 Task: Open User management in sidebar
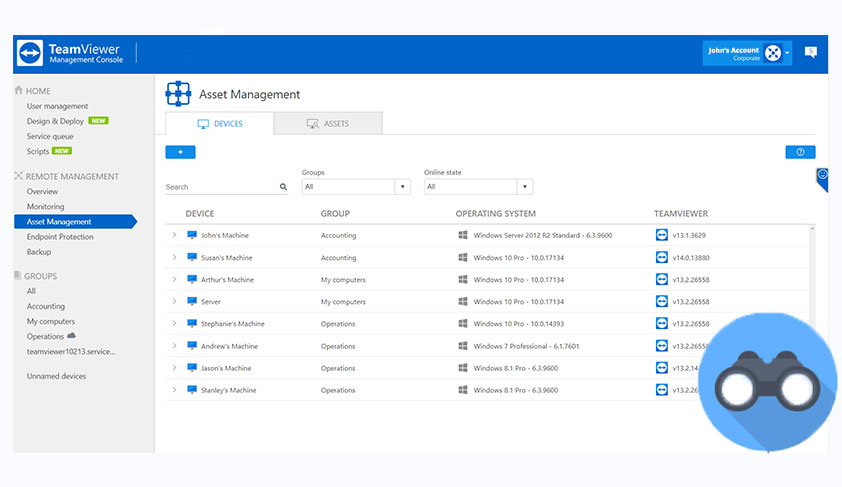[x=57, y=106]
